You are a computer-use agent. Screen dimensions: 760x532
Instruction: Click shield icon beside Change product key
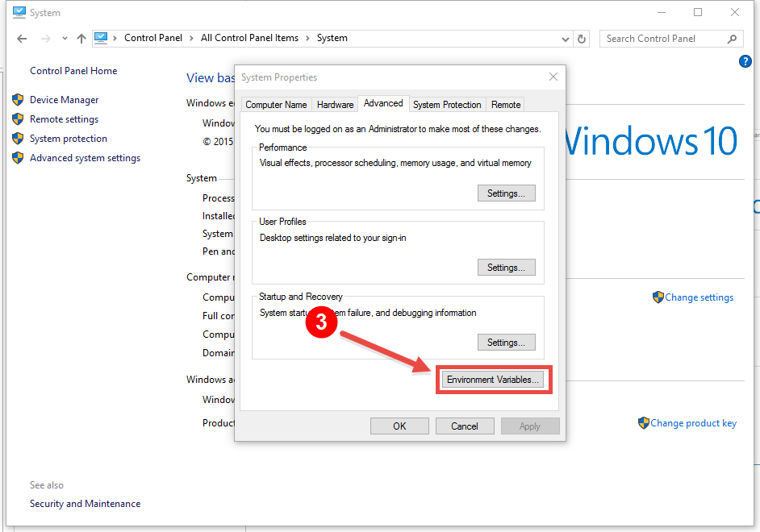click(x=643, y=423)
